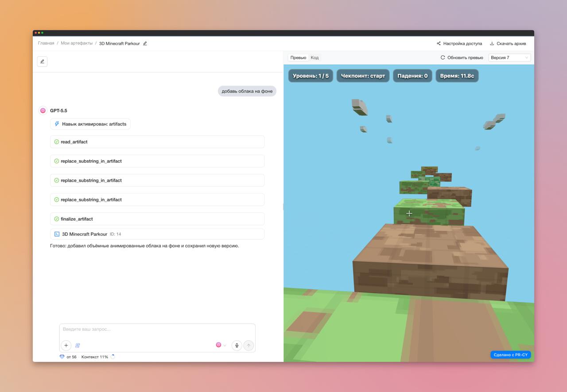Click the plus attachment button in the prompt box

(x=66, y=346)
